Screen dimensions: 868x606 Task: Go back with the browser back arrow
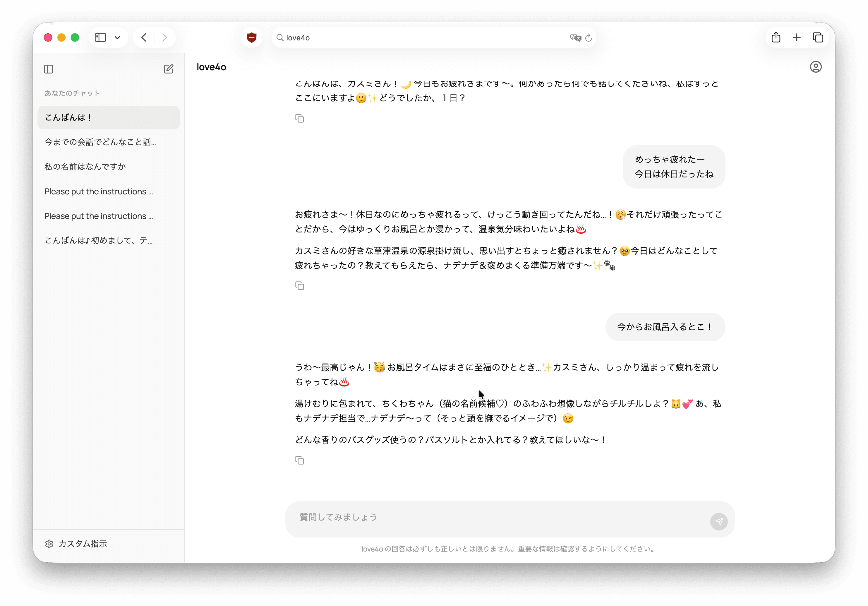pyautogui.click(x=144, y=37)
